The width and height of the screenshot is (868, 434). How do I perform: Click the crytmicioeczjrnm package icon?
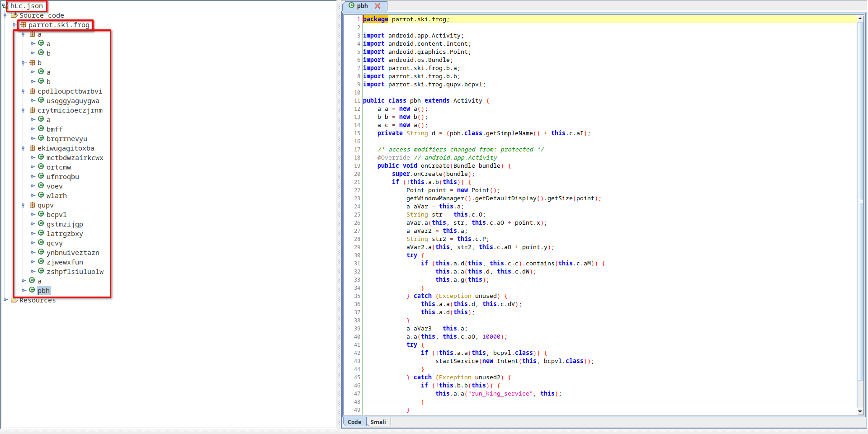(32, 110)
